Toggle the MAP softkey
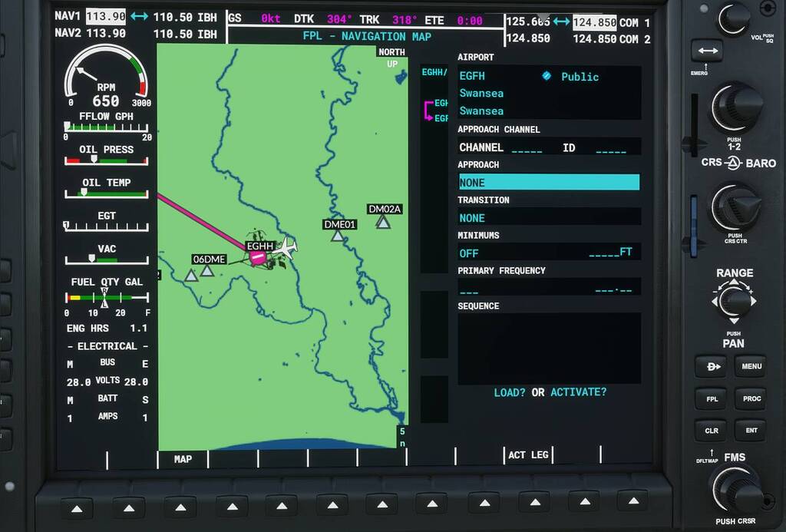The width and height of the screenshot is (786, 532). pos(182,458)
